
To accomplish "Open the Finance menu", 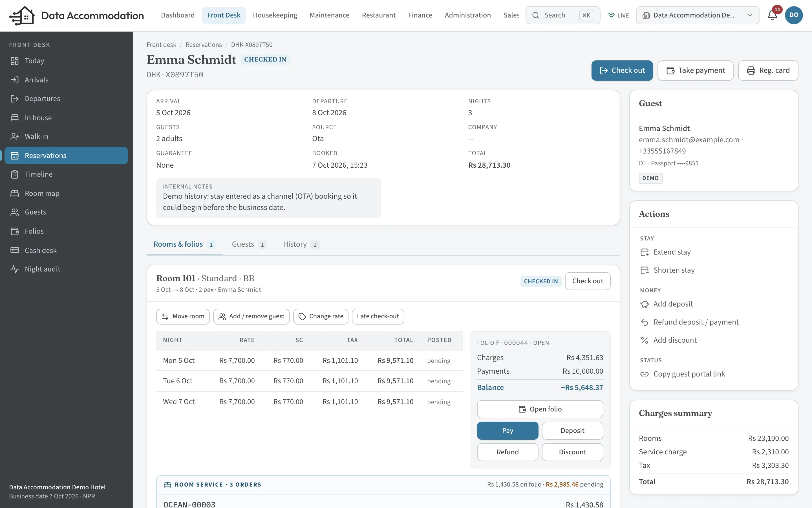I will pos(420,15).
